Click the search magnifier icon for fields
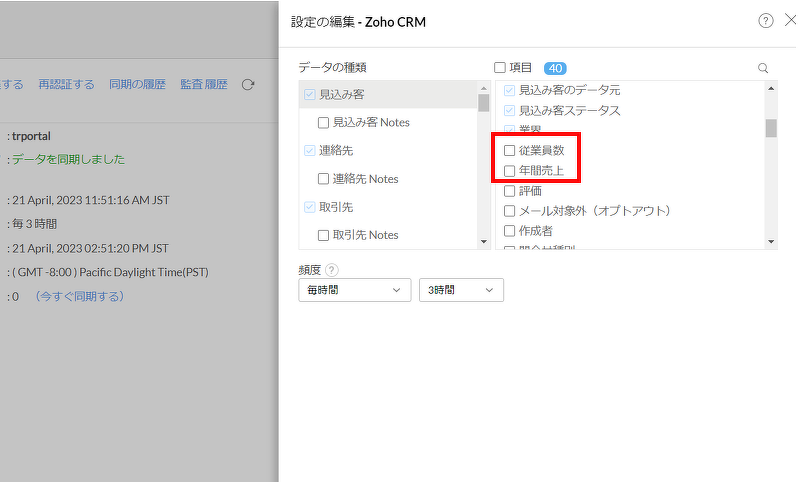Viewport: 807px width, 482px height. pos(763,68)
